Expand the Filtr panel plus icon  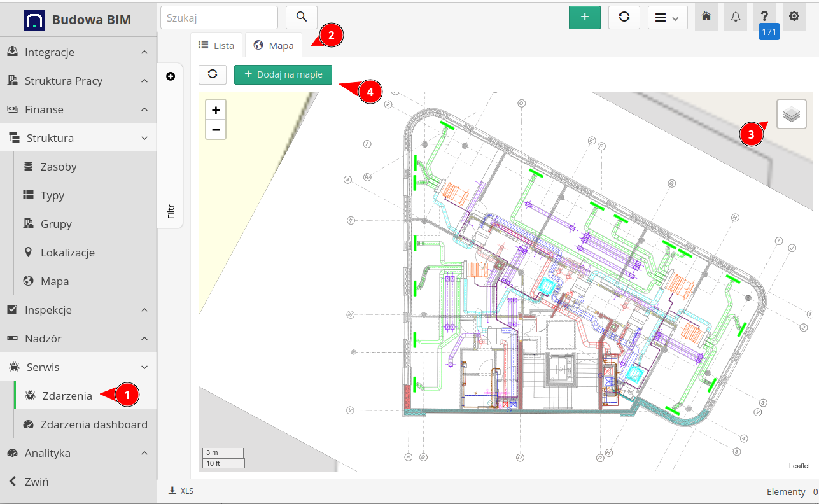[x=171, y=76]
